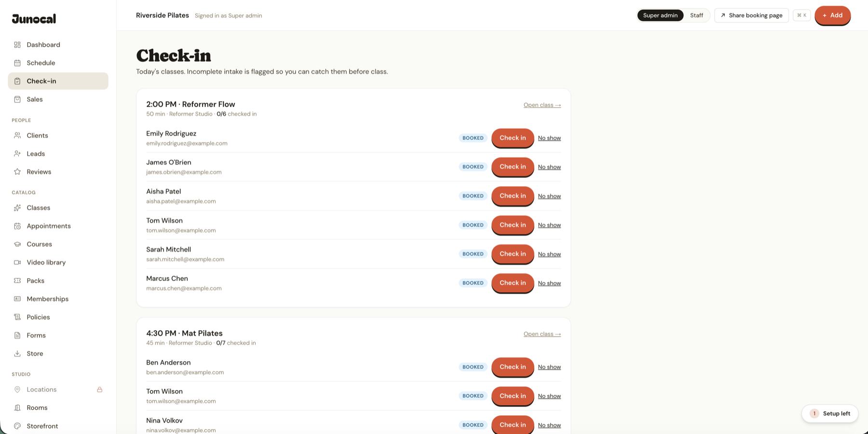Screen dimensions: 868x434
Task: Click the Policies scroll icon
Action: 17,317
